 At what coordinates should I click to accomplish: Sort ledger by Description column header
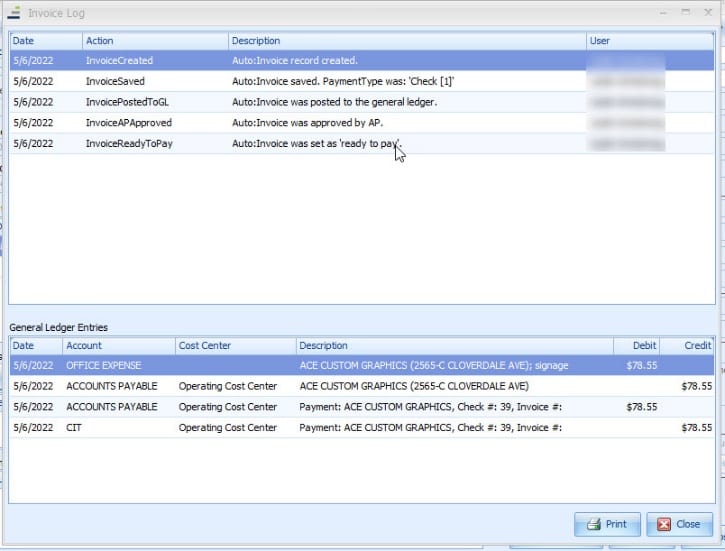coord(455,345)
